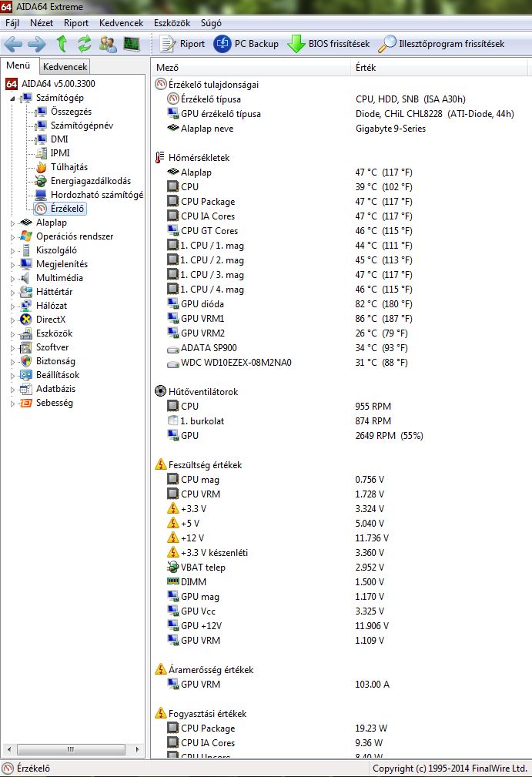532x777 pixels.
Task: Click the Sebesség benchmark icon
Action: point(26,403)
